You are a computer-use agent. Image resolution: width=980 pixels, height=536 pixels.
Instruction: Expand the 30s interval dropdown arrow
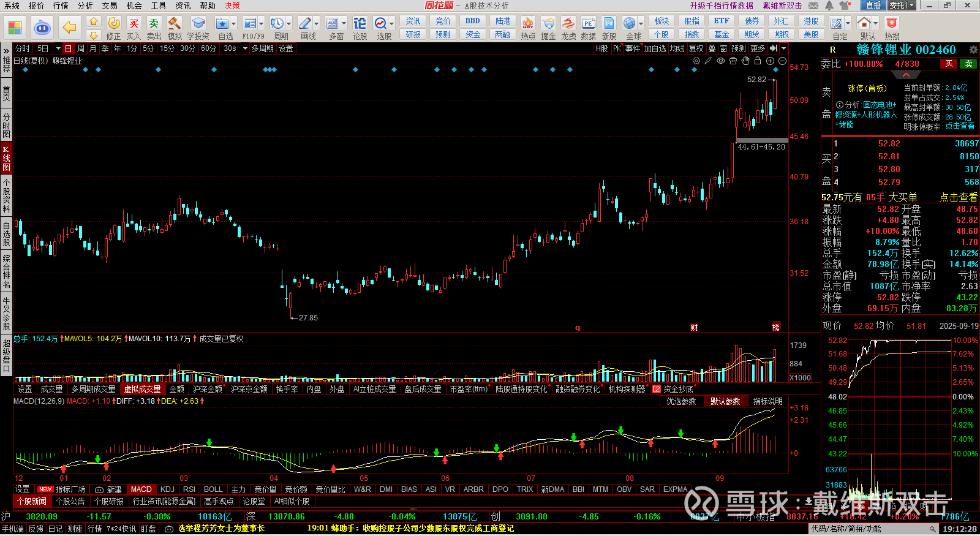coord(244,48)
